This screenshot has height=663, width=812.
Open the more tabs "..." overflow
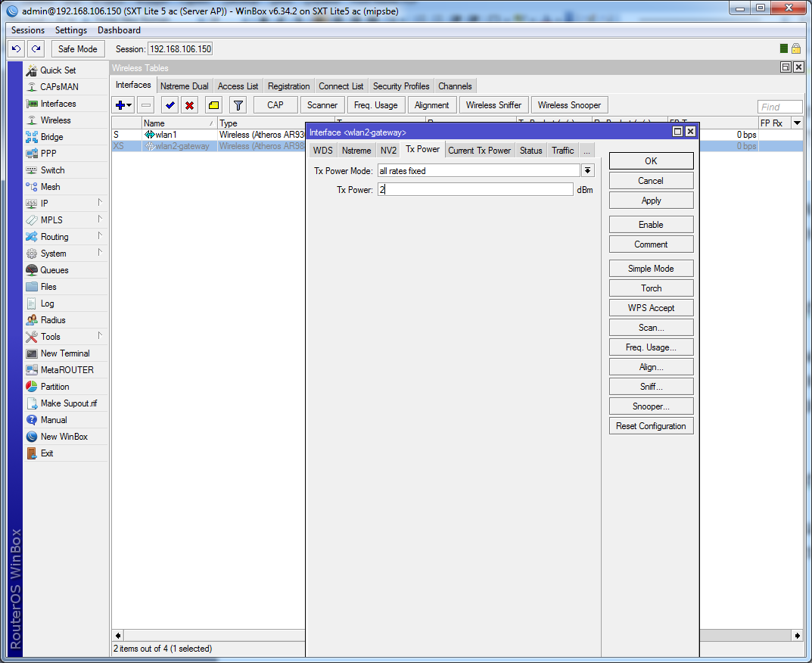click(586, 151)
